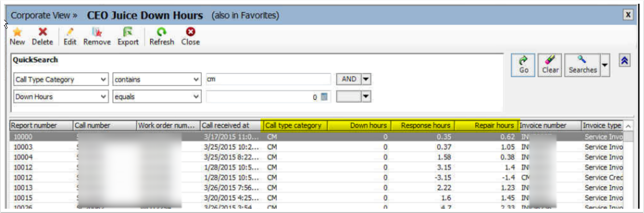Clear the QuickSearch criteria

click(550, 65)
